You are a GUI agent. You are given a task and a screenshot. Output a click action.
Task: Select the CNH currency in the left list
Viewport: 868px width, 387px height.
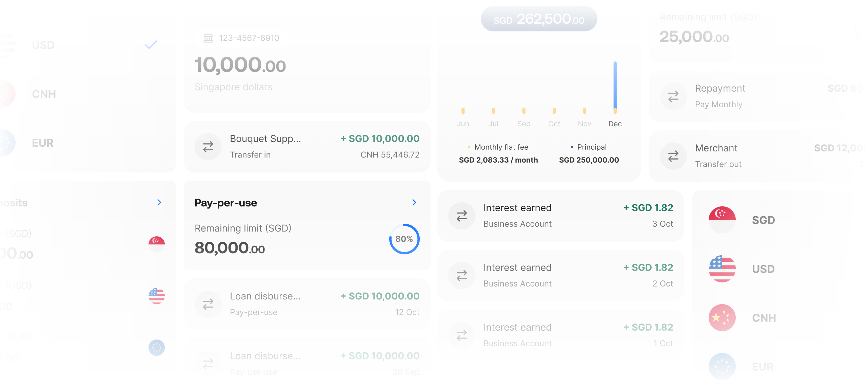(44, 94)
